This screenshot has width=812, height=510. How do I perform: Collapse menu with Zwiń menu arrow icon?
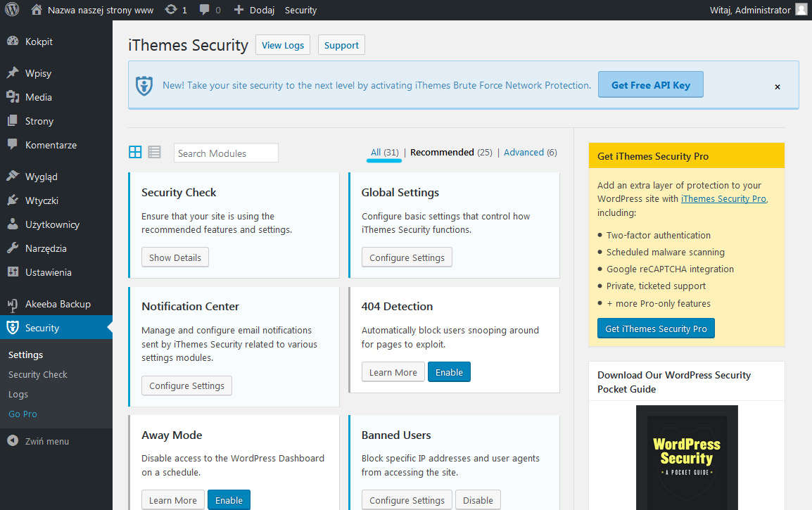coord(13,441)
